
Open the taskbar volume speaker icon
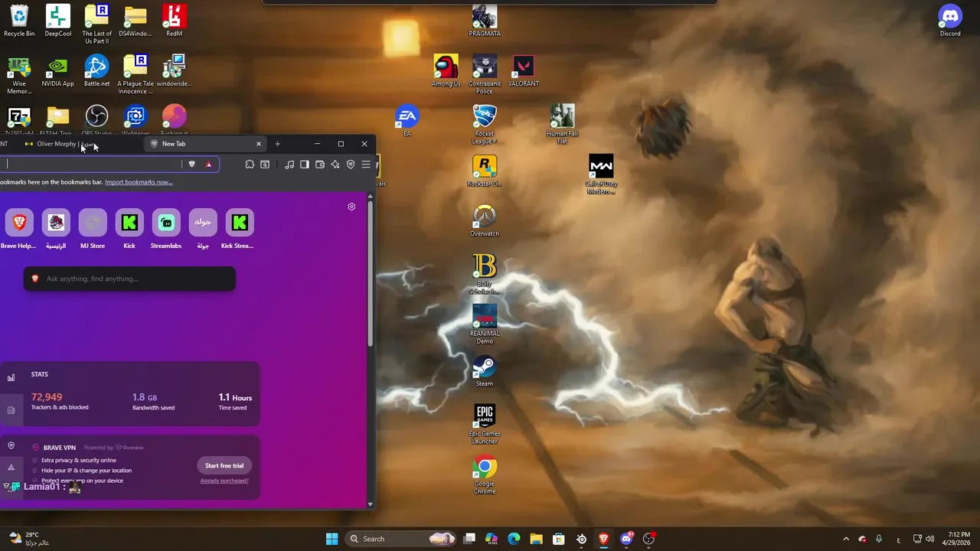click(x=929, y=539)
